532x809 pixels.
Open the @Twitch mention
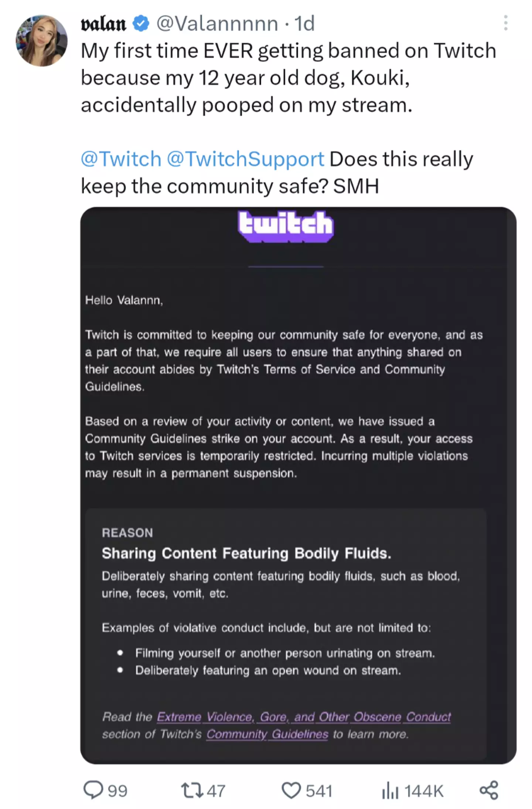[x=121, y=159]
